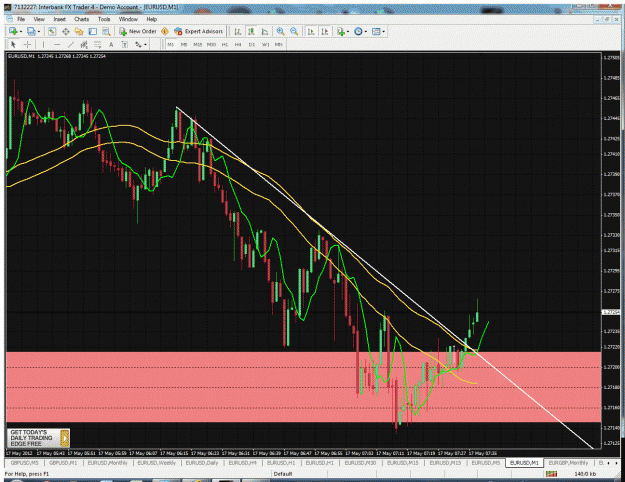The height and width of the screenshot is (482, 625).
Task: Click the Default profile in status bar
Action: (283, 474)
